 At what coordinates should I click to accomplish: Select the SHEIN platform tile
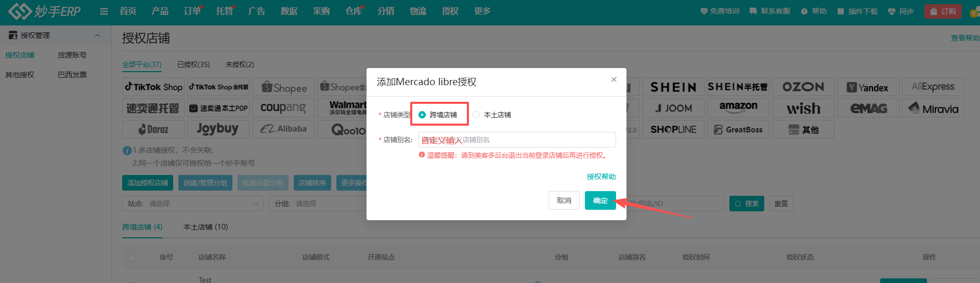[x=673, y=87]
